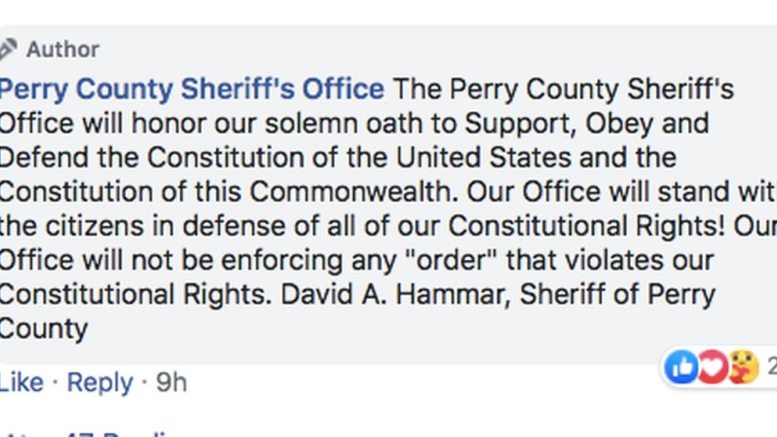Open the reaction count beside the emojis
This screenshot has height=437, width=777.
[x=771, y=369]
